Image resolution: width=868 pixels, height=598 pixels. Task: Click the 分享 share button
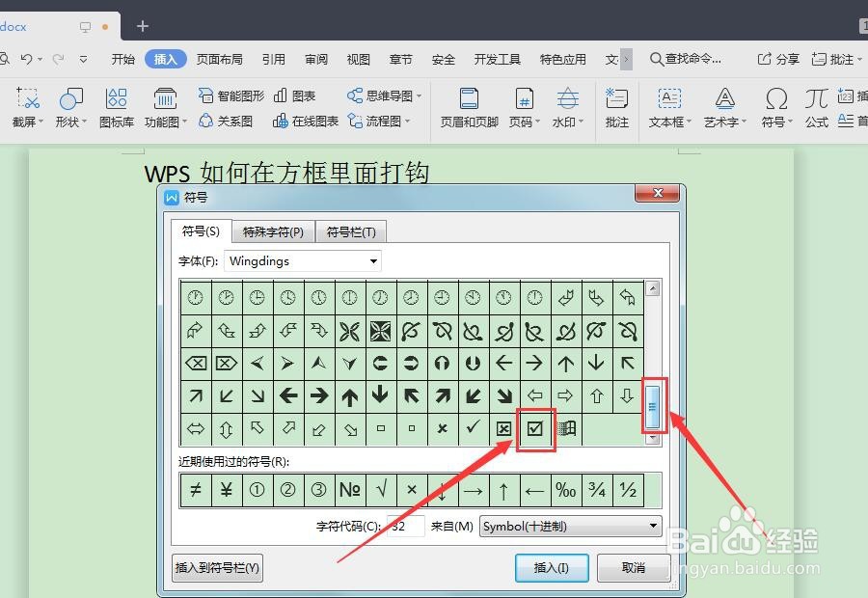coord(778,59)
